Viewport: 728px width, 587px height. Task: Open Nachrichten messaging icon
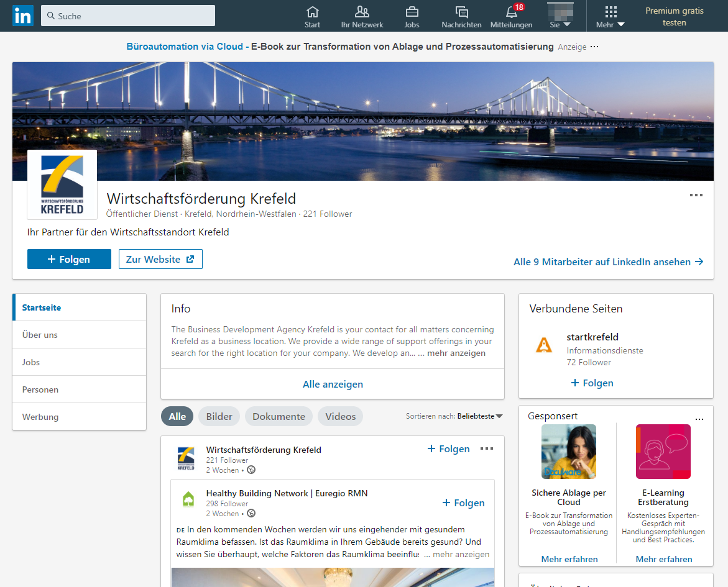[461, 12]
